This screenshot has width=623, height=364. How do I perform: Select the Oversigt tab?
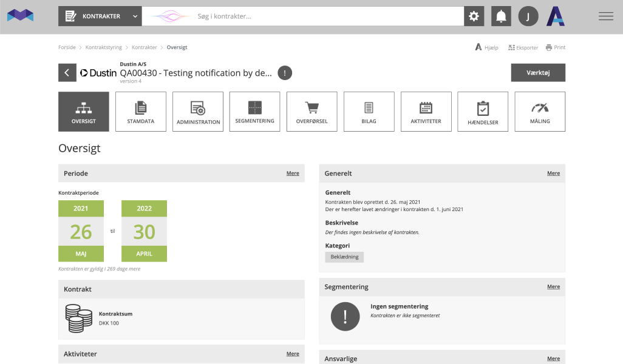point(83,112)
